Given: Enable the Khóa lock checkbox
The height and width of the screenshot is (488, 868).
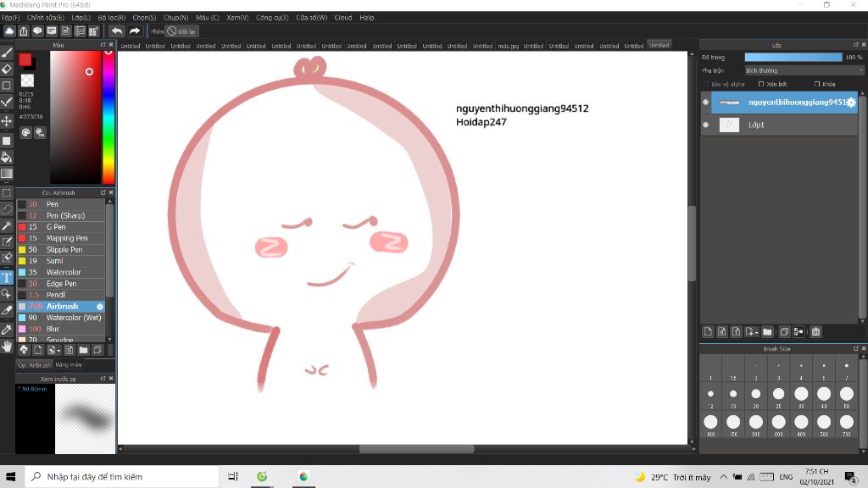Looking at the screenshot, I should coord(817,84).
